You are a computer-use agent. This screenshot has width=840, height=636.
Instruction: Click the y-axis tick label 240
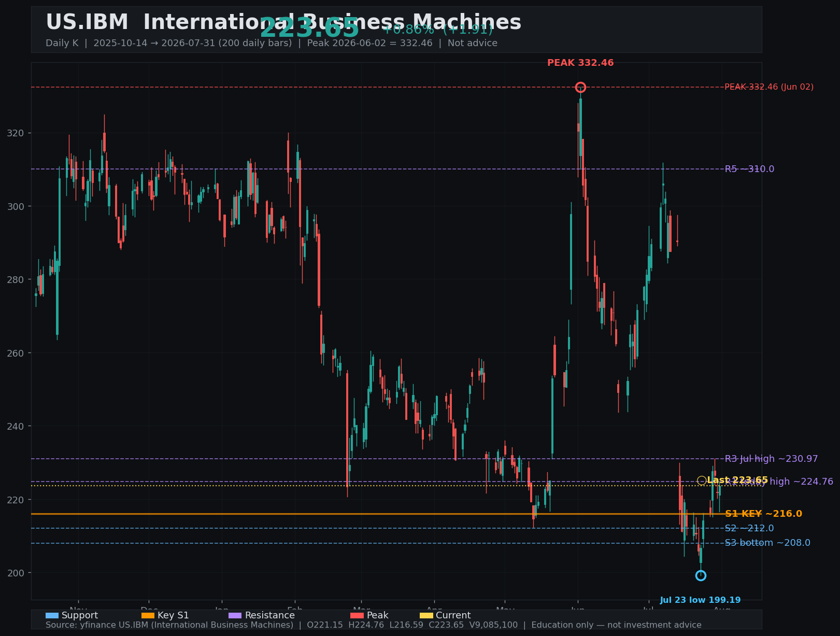[16, 426]
